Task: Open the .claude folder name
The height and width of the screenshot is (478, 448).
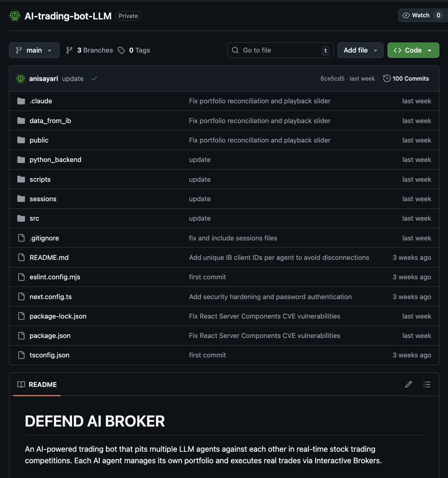Action: click(41, 101)
